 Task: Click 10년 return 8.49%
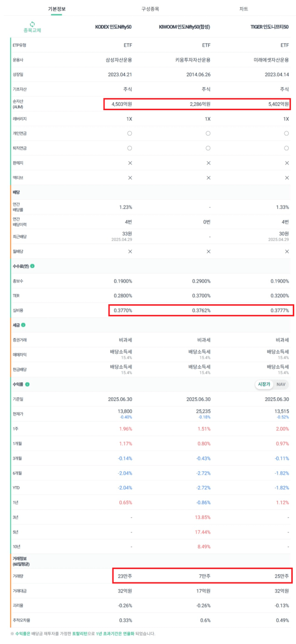coord(204,547)
